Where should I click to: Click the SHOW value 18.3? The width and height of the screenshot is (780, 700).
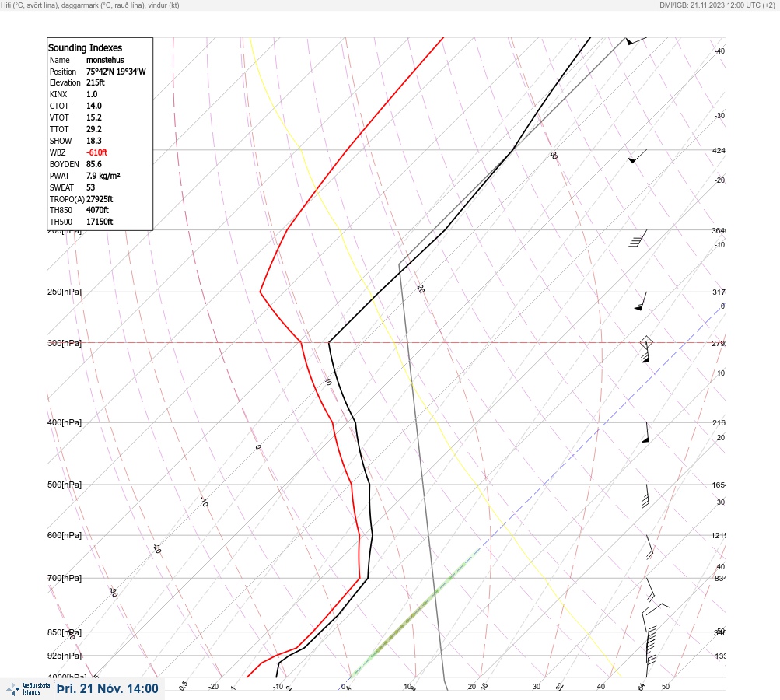click(94, 141)
